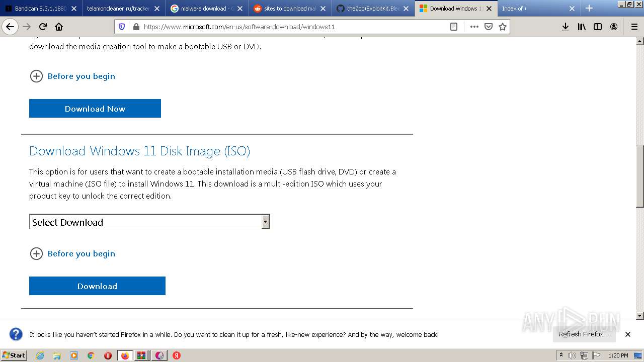The image size is (644, 362).
Task: Reload the current page
Action: [x=43, y=27]
